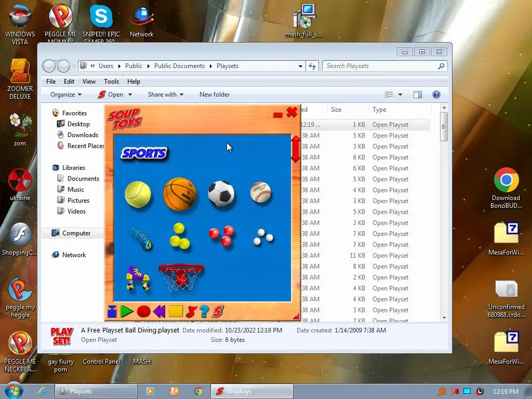
Task: Choose the three red balls toy
Action: [x=221, y=235]
